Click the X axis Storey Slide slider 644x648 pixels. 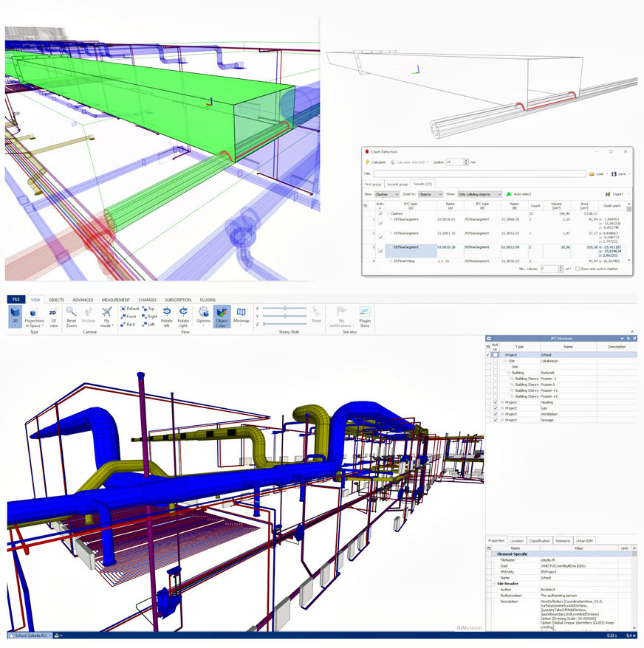[284, 308]
